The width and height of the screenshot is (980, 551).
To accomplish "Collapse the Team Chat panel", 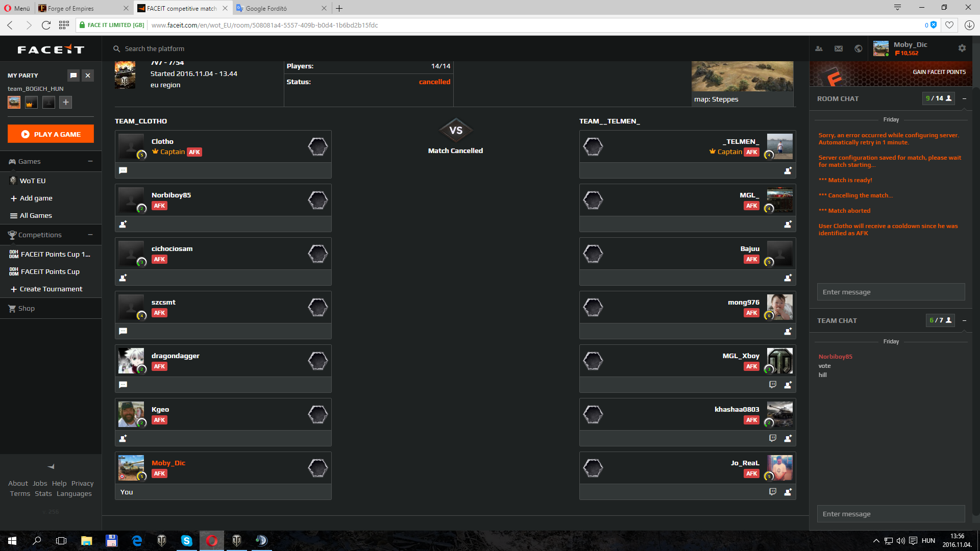I will [x=964, y=320].
